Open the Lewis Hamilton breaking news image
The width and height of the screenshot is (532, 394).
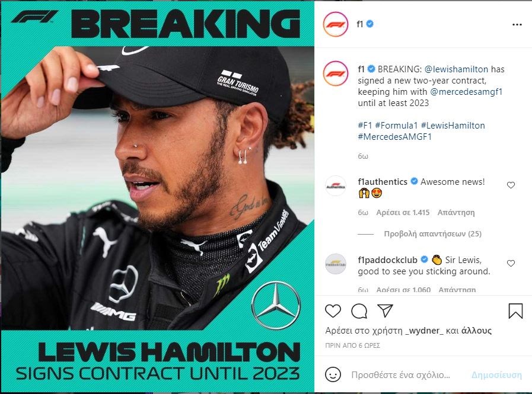[x=157, y=197]
